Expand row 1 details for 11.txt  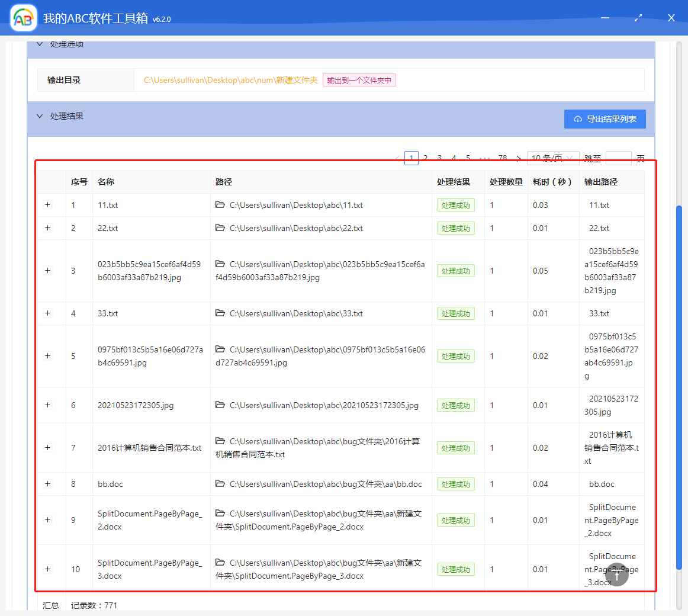pyautogui.click(x=48, y=205)
